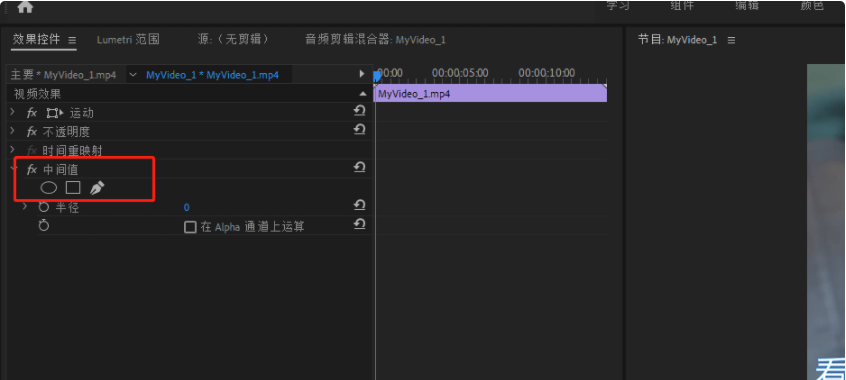Screen dimensions: 846x380
Task: Open the 节目 MyVideo_1 panel menu icon
Action: tap(732, 40)
